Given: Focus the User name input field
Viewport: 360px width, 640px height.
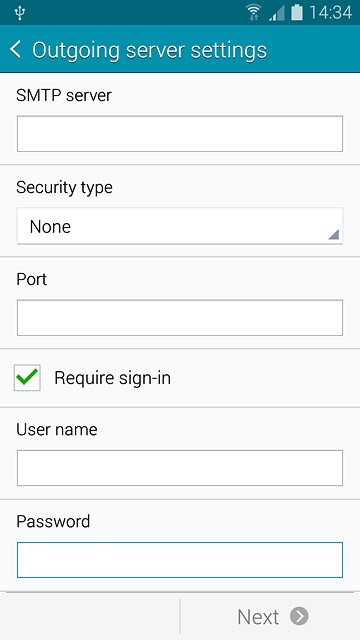Looking at the screenshot, I should (180, 468).
